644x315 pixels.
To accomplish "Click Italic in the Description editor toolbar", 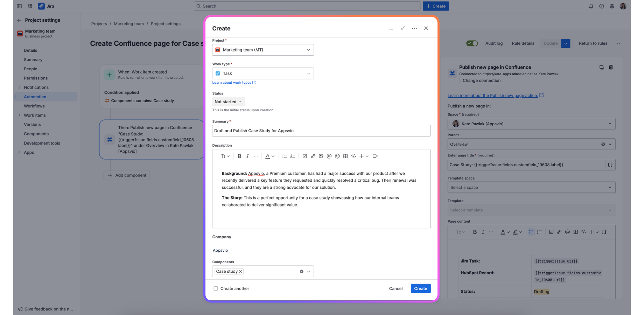I will (247, 156).
